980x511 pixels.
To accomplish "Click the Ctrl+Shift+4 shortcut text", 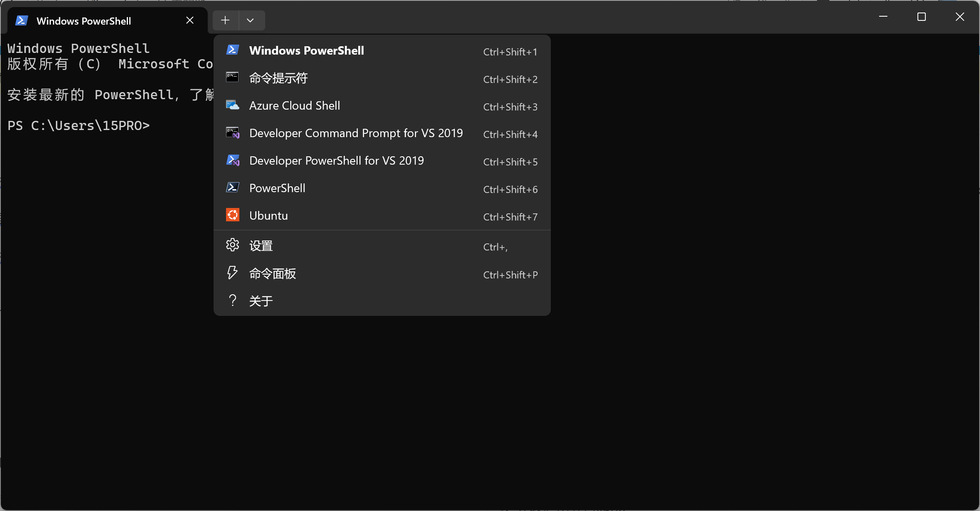I will coord(510,134).
